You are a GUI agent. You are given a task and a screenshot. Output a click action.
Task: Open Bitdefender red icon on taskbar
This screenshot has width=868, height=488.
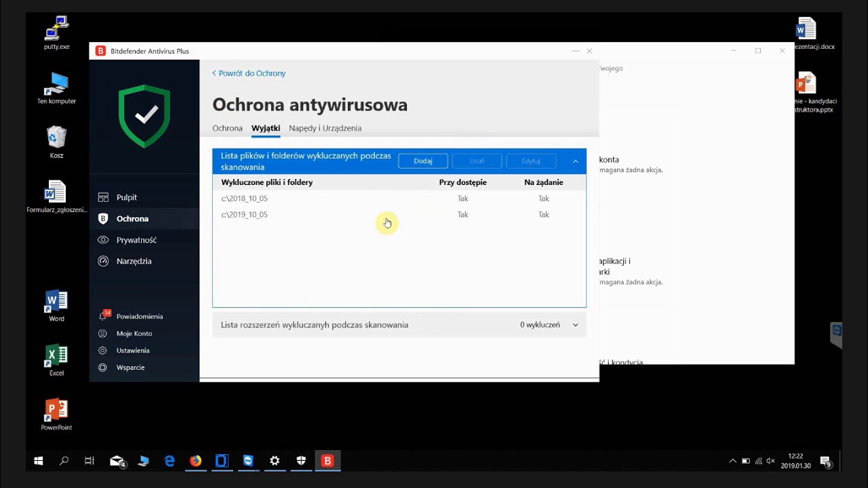328,461
